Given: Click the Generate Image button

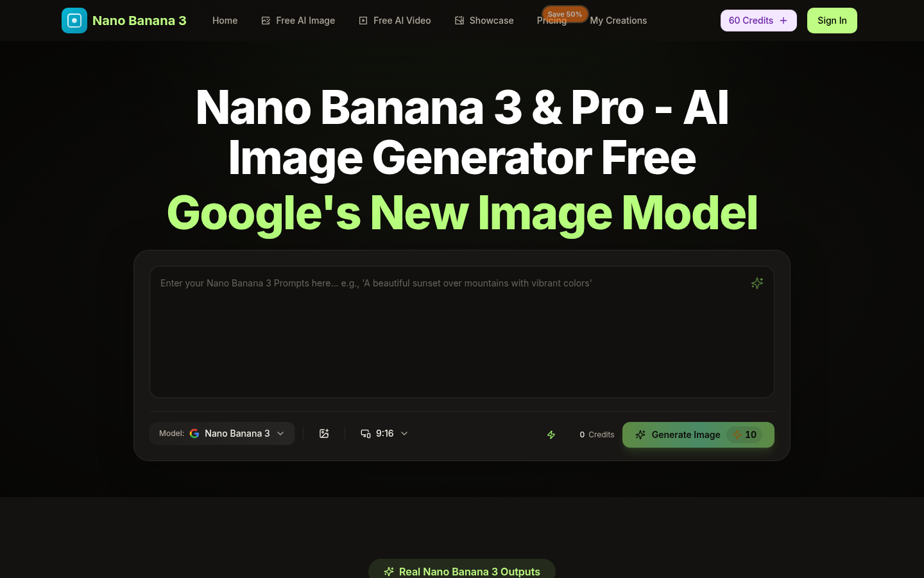Looking at the screenshot, I should 698,435.
